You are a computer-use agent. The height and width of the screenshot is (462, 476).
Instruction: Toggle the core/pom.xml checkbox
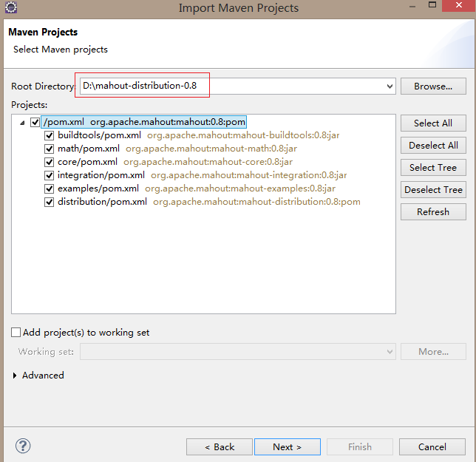click(50, 162)
